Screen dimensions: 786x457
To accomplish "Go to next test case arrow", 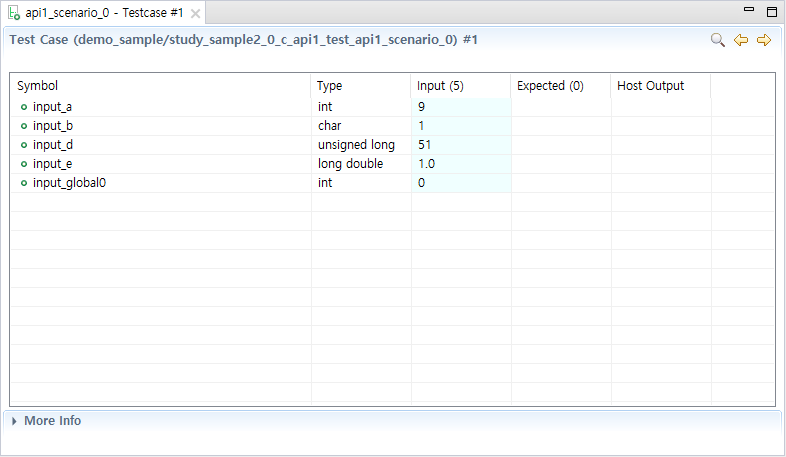I will pos(764,40).
